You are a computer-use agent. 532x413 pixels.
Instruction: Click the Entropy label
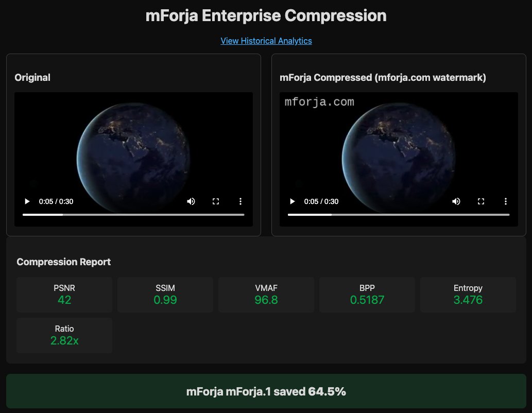pyautogui.click(x=468, y=288)
